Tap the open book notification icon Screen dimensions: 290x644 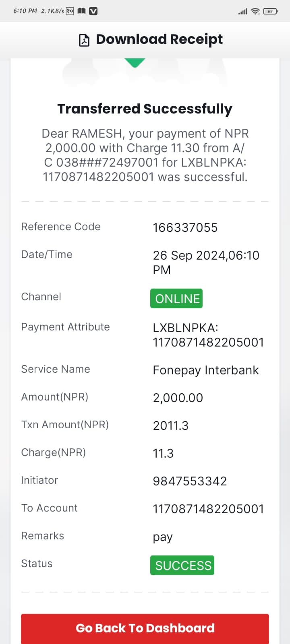(x=81, y=11)
